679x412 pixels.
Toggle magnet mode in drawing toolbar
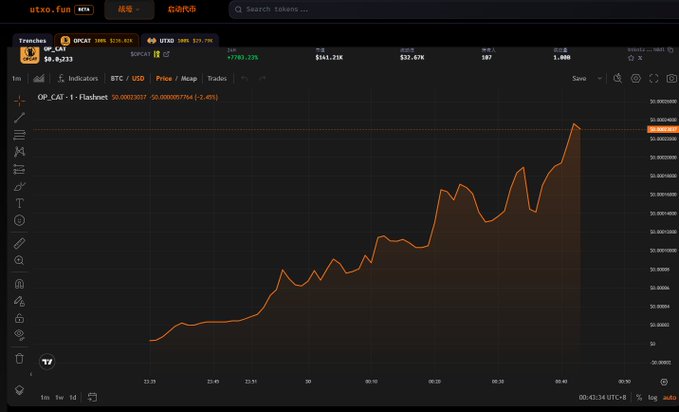click(x=19, y=284)
